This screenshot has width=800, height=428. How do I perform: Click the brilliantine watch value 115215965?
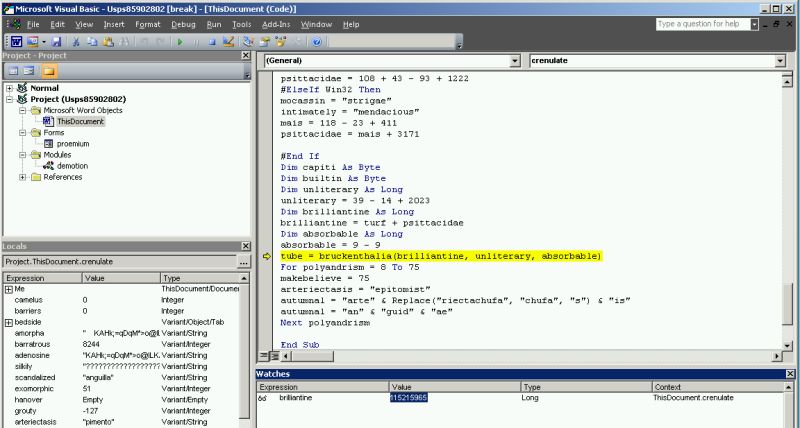pyautogui.click(x=409, y=398)
